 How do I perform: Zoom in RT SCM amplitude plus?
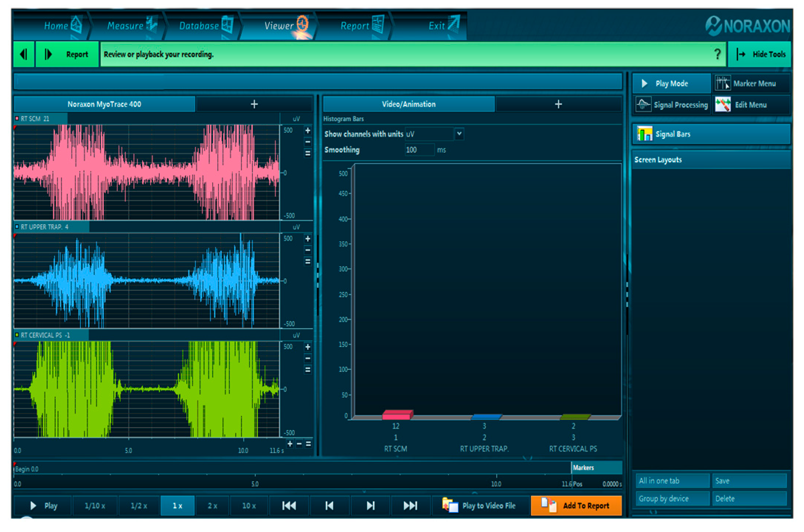coord(308,131)
